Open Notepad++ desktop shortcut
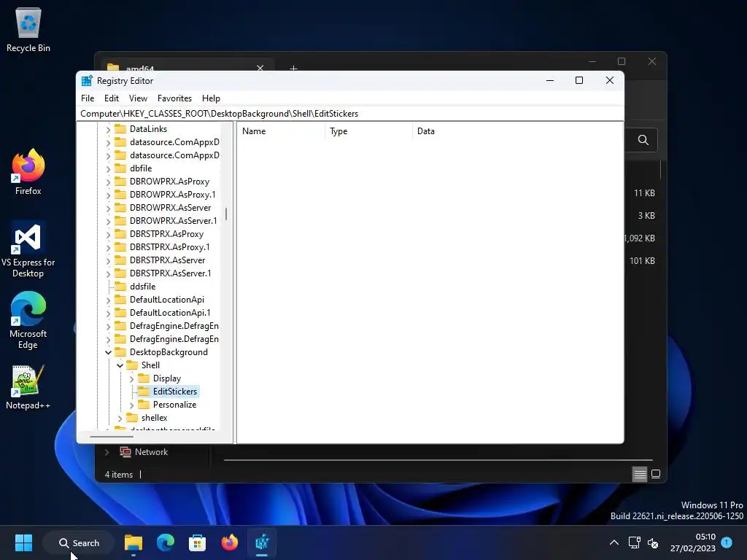This screenshot has height=560, width=747. coord(28,386)
